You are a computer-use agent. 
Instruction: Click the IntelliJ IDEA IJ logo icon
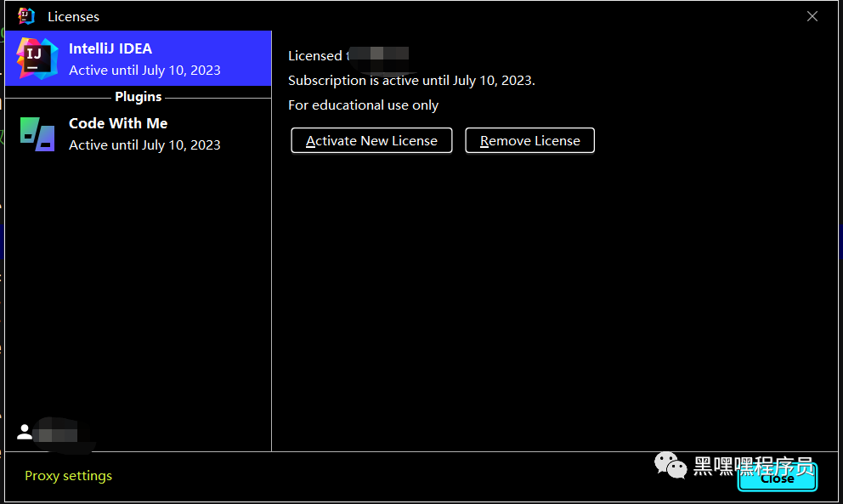tap(37, 58)
